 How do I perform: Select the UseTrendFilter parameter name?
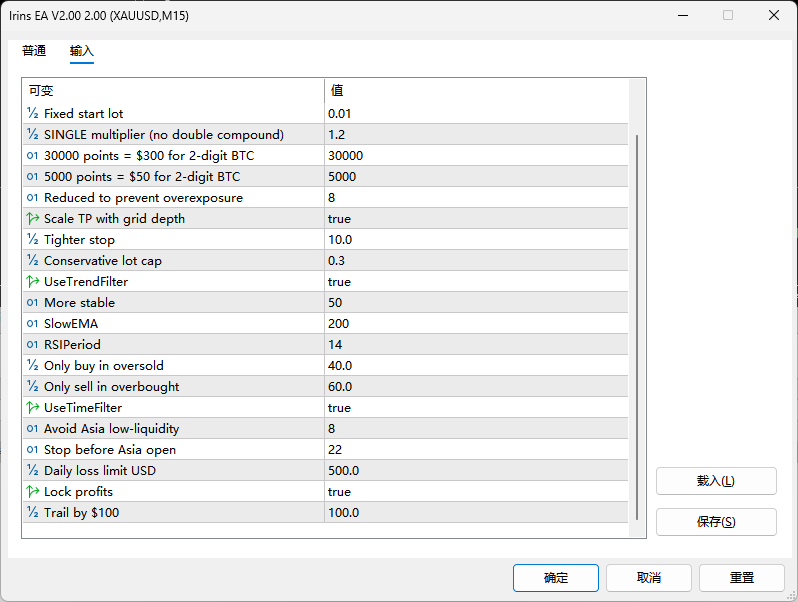coord(86,281)
